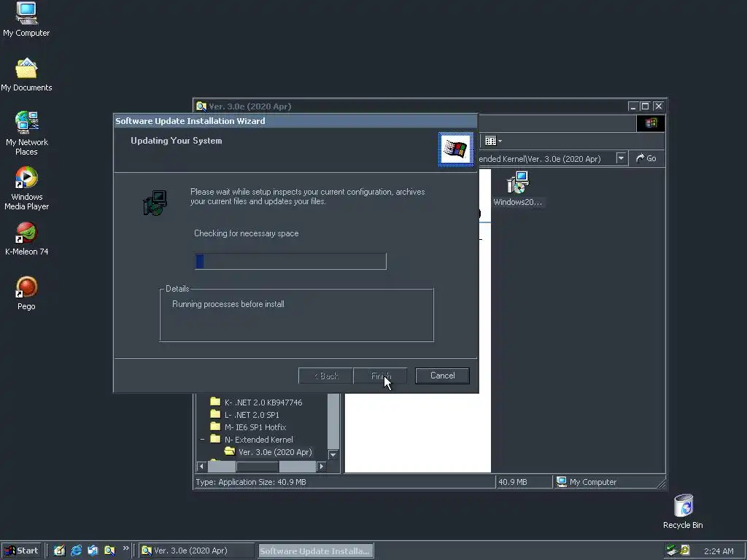
Task: Open the address bar dropdown arrow
Action: pyautogui.click(x=621, y=158)
